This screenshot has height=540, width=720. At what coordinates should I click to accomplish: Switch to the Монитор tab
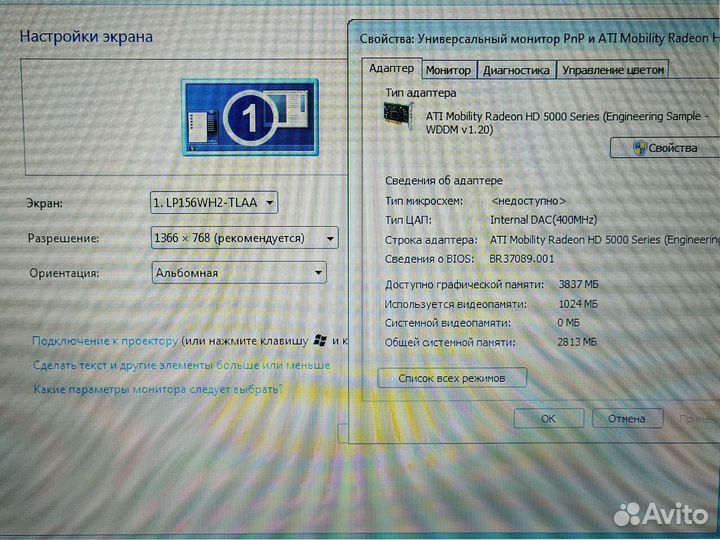449,70
